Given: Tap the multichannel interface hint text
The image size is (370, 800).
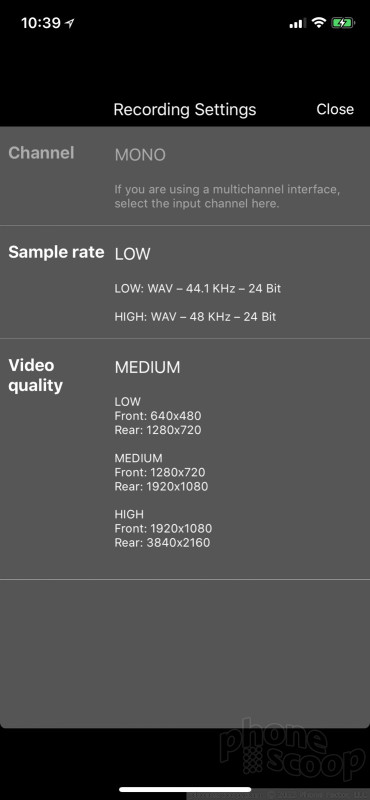Looking at the screenshot, I should point(227,197).
